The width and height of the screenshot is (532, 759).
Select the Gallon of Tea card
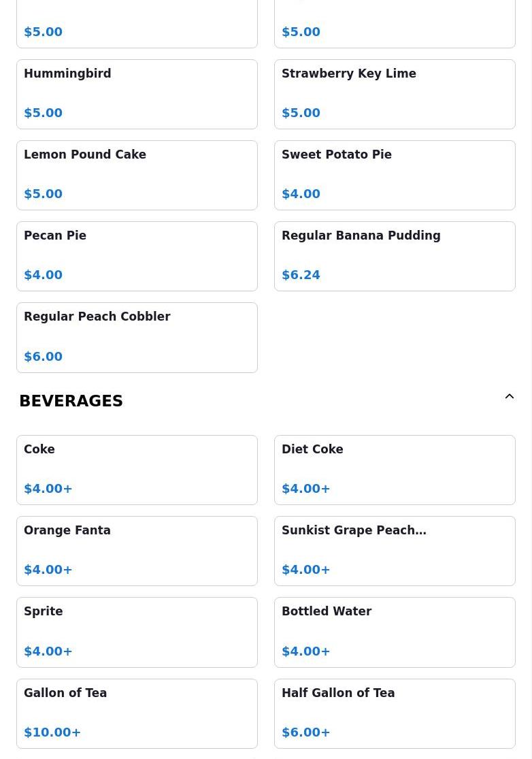click(x=137, y=713)
